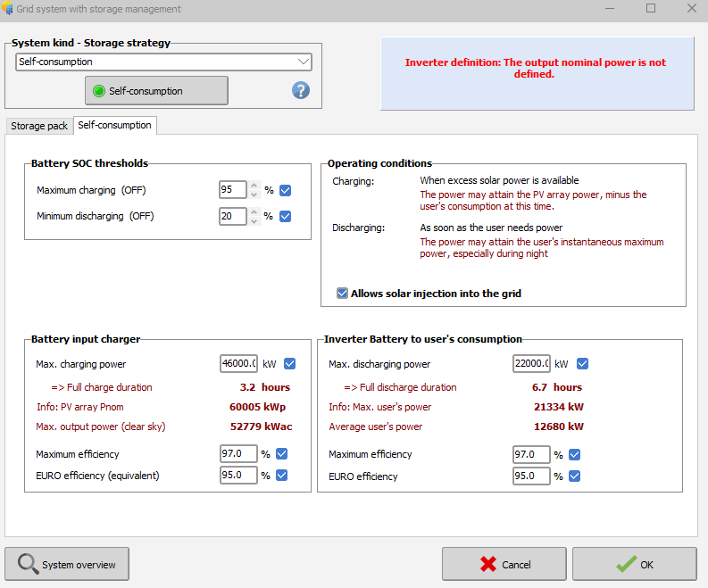This screenshot has width=708, height=588.
Task: Select the Self-consumption tab
Action: click(114, 125)
